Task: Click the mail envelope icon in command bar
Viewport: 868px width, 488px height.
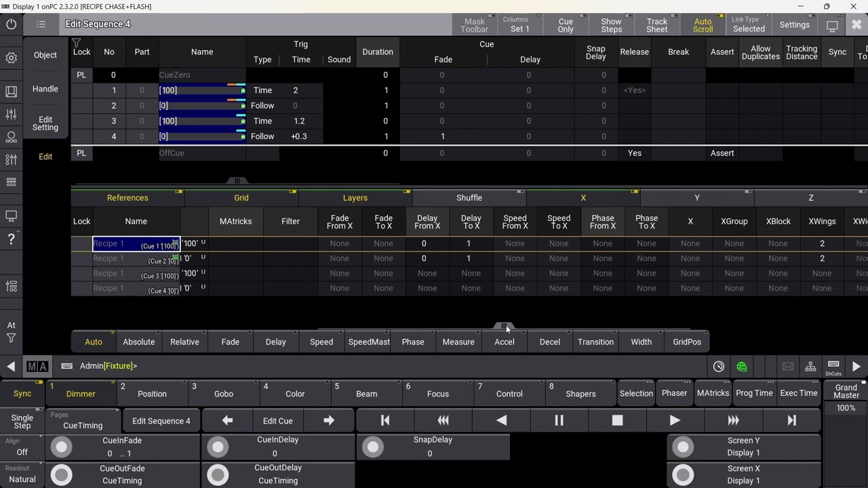Action: 787,367
